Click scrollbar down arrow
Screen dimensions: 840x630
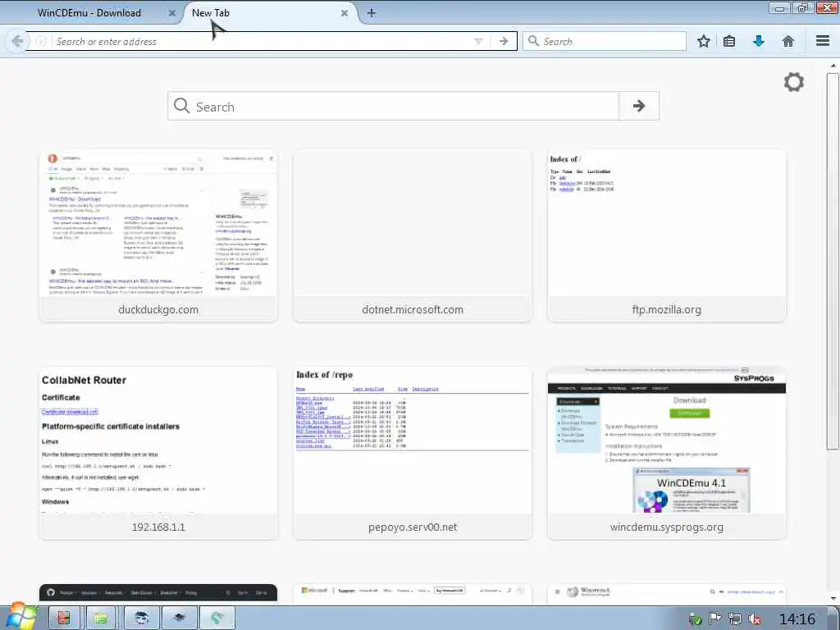coord(833,598)
